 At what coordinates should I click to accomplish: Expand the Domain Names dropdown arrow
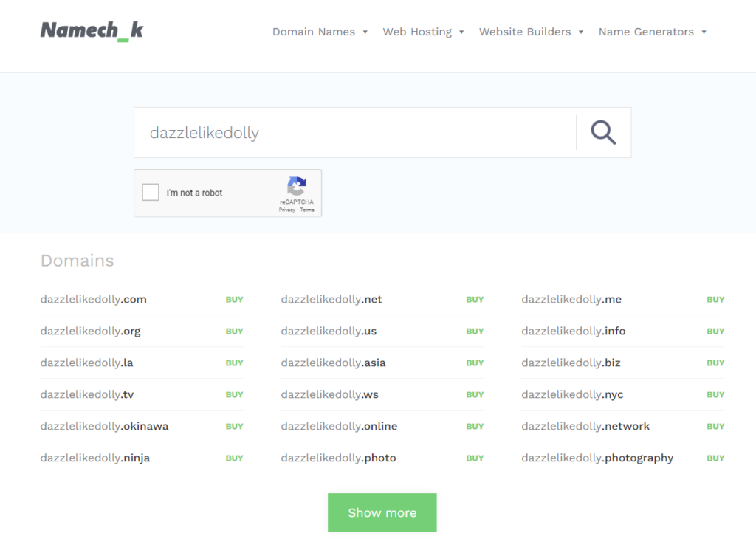point(365,32)
